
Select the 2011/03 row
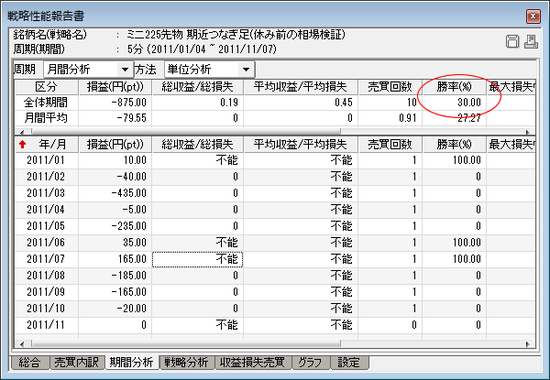[x=275, y=193]
